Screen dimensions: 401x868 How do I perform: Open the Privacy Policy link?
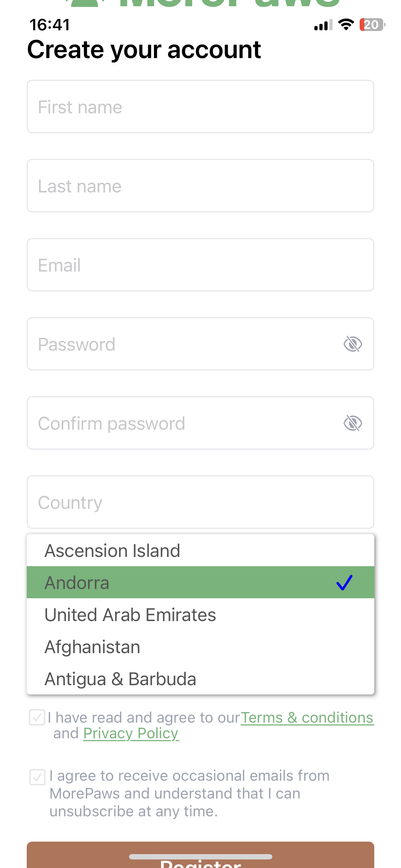pyautogui.click(x=131, y=734)
